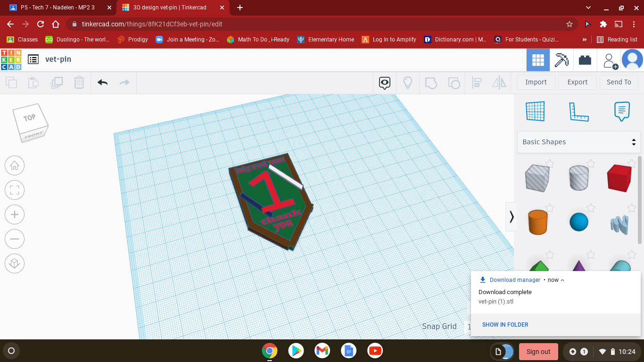
Task: Collapse the shapes panel chevron
Action: tap(512, 217)
